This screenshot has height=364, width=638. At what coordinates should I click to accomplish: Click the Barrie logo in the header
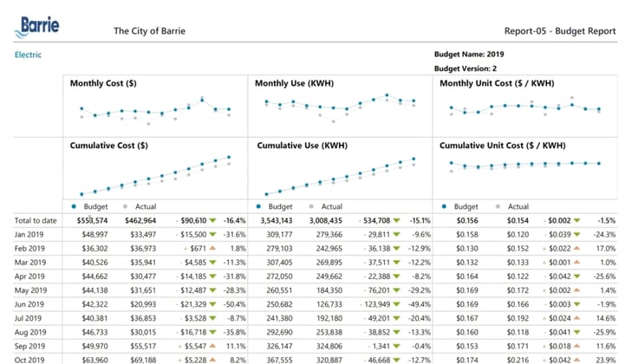pos(36,24)
